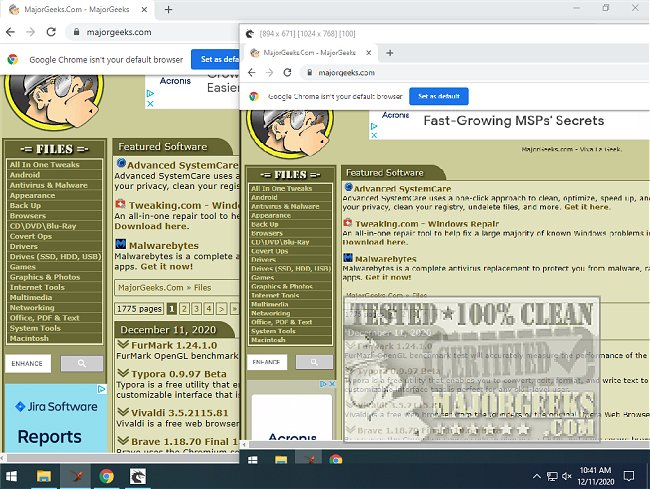
Task: Go to page 2 in background window pagination
Action: [x=184, y=308]
